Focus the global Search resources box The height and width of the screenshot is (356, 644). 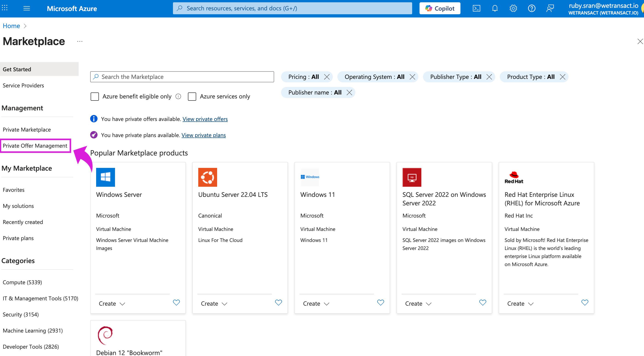(292, 8)
